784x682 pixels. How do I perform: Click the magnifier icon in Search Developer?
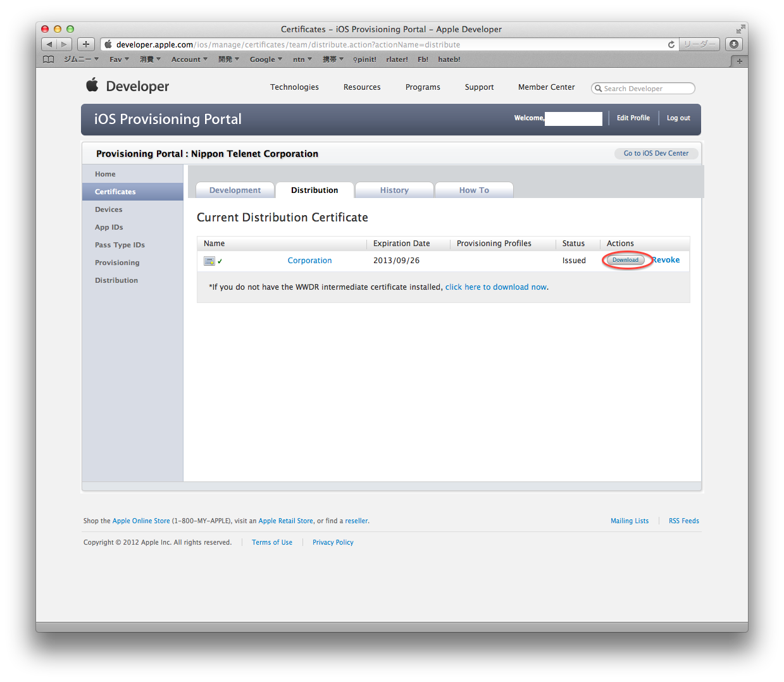click(x=598, y=89)
